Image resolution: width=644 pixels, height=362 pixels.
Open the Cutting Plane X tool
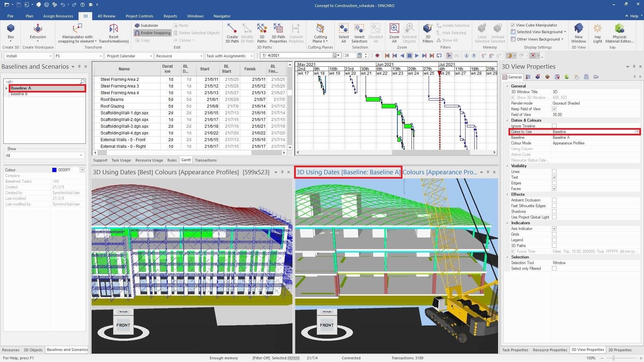point(320,33)
